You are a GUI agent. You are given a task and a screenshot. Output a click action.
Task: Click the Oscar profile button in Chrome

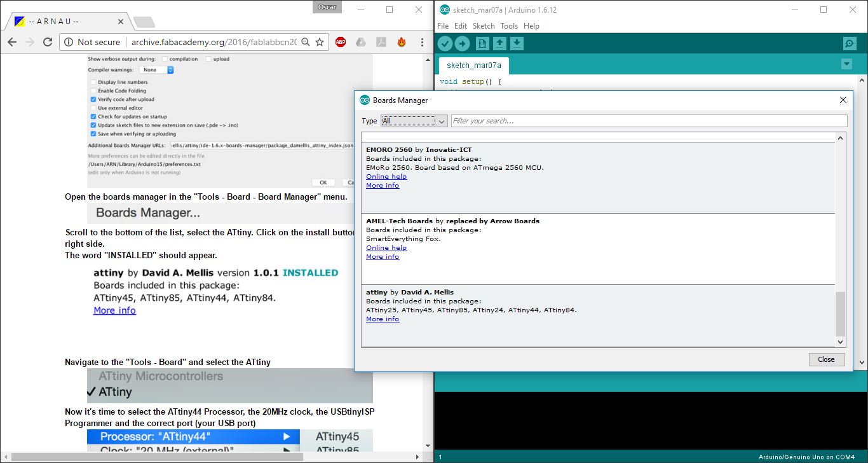pos(327,7)
